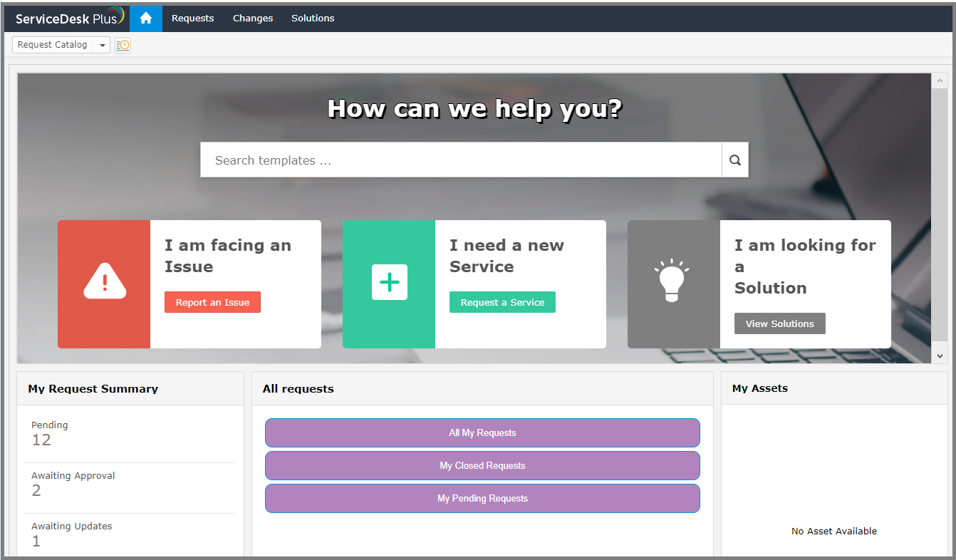Click the All requests heading
Image resolution: width=956 pixels, height=560 pixels.
tap(298, 389)
